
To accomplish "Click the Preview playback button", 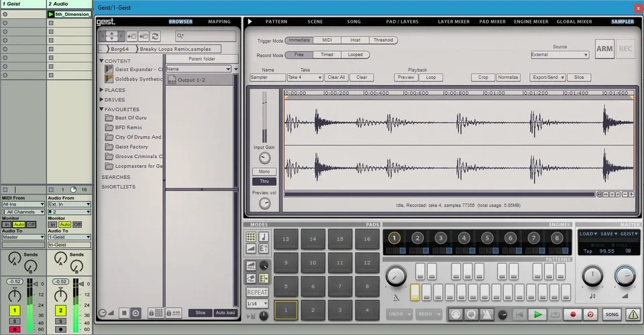I will click(406, 78).
